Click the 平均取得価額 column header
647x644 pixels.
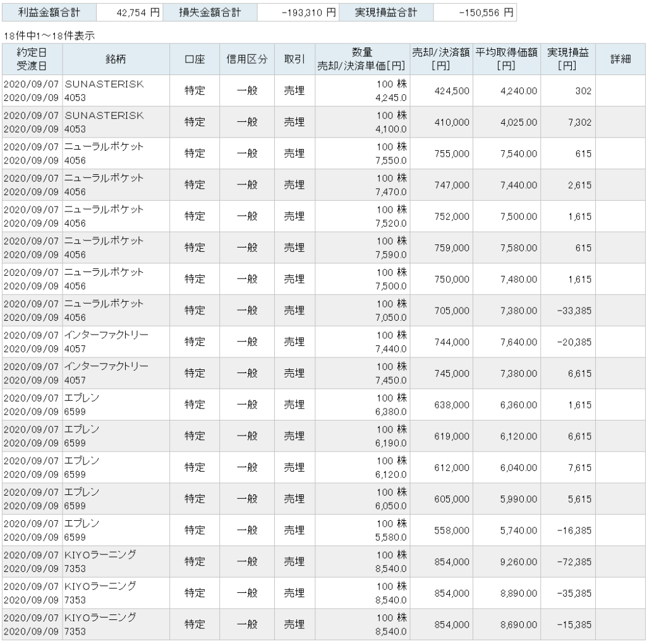507,59
